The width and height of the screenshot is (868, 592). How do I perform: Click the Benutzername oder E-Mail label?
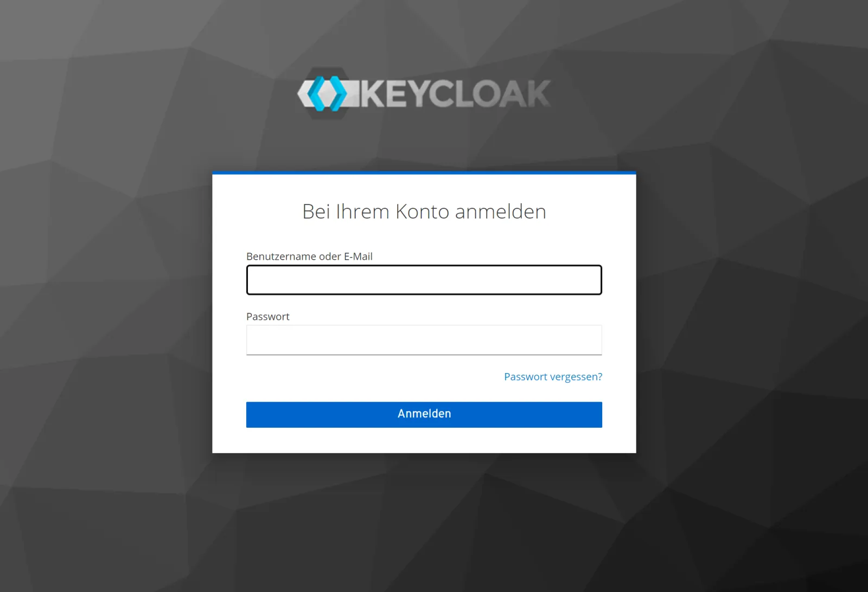tap(309, 256)
